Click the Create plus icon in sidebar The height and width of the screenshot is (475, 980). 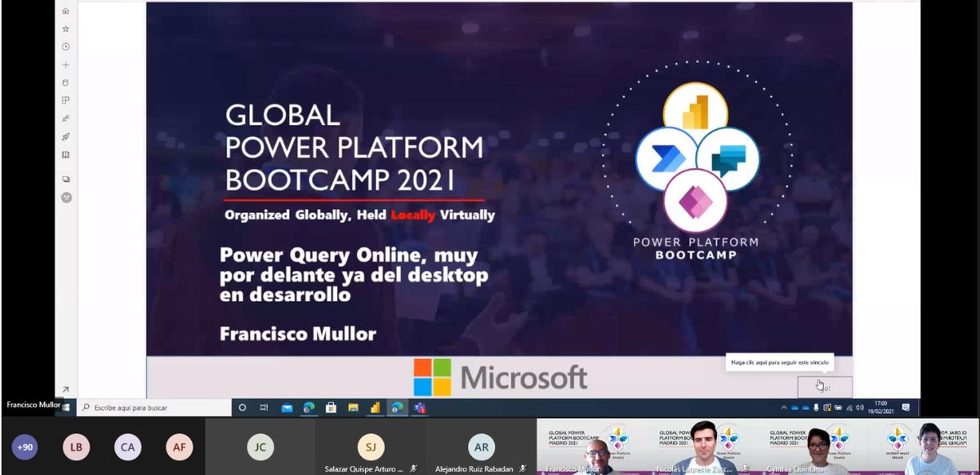tap(65, 64)
